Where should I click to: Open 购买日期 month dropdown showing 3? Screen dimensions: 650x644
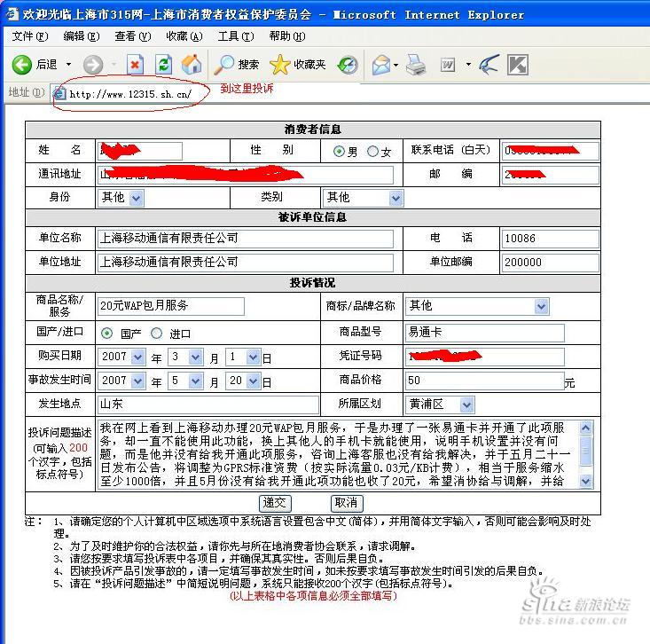(x=185, y=357)
